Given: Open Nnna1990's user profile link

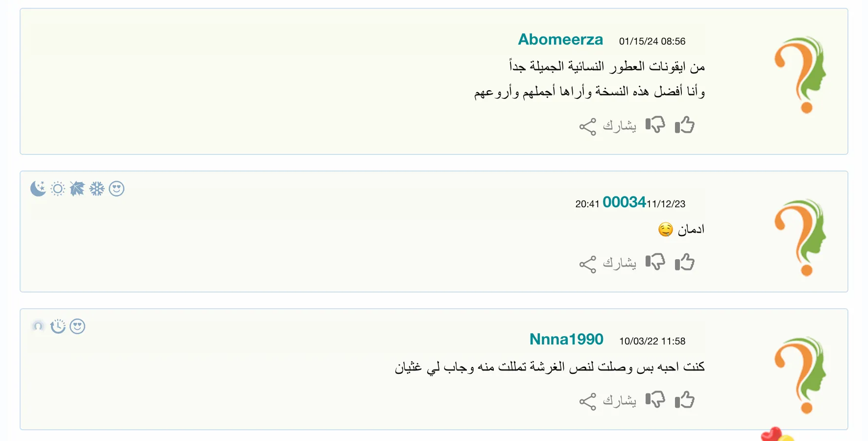Looking at the screenshot, I should click(566, 339).
